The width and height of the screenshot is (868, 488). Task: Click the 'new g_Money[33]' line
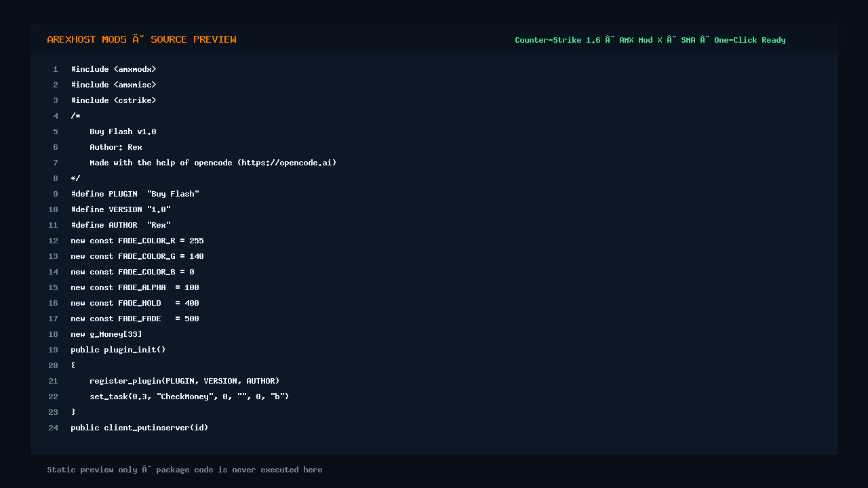(x=106, y=334)
